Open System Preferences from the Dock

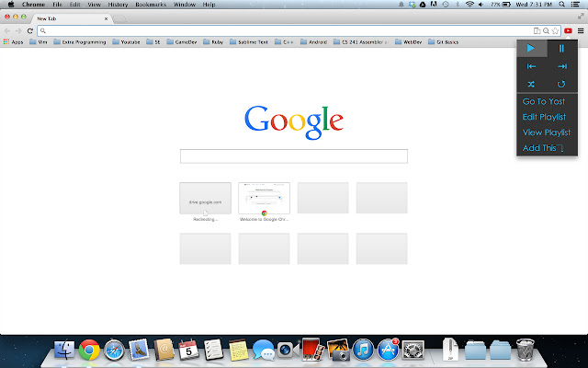pyautogui.click(x=413, y=350)
